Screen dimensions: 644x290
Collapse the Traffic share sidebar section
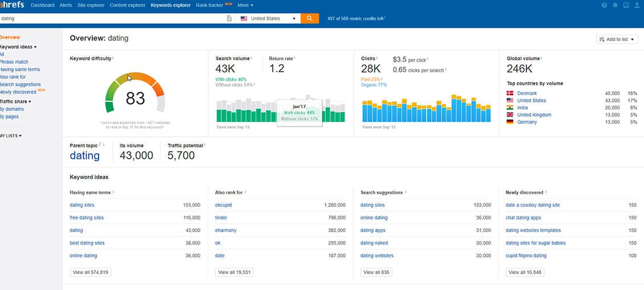point(16,101)
